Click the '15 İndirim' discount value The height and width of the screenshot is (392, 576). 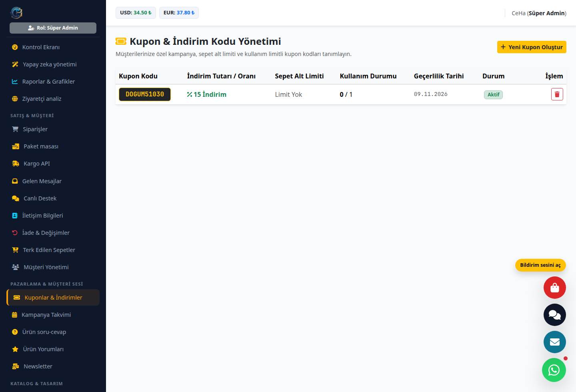point(206,94)
